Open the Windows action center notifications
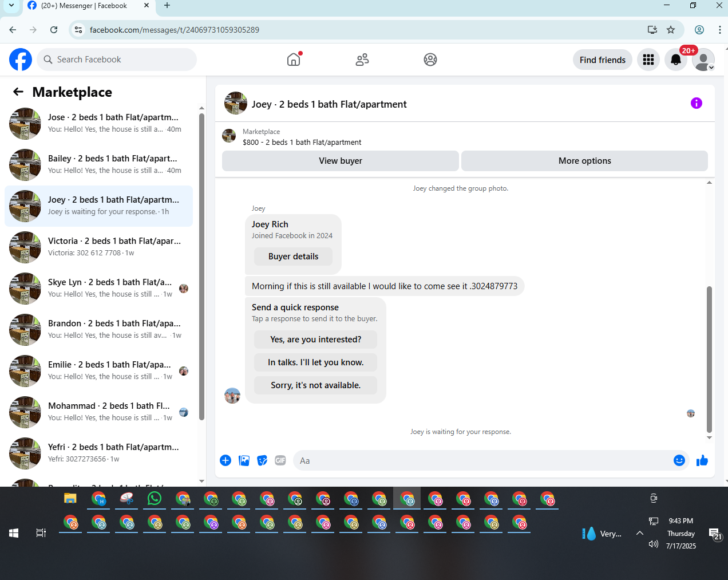Screen dimensions: 728x580 point(715,534)
